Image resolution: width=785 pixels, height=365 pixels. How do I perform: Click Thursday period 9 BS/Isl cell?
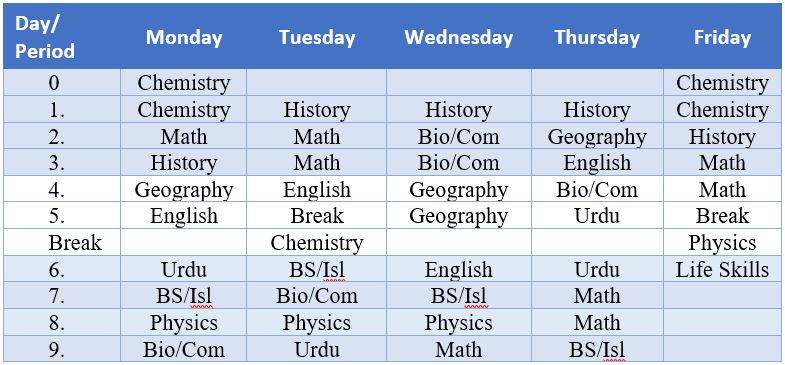(597, 349)
